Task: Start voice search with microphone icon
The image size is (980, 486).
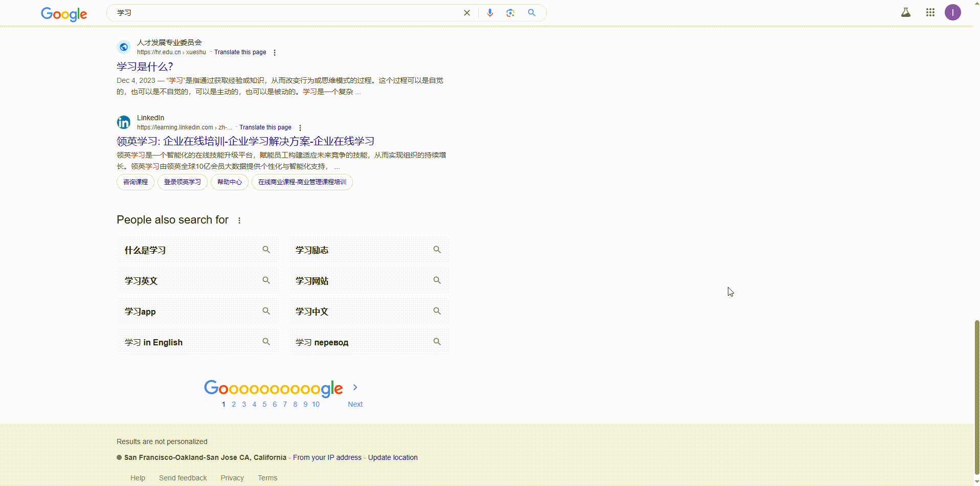Action: (x=489, y=13)
